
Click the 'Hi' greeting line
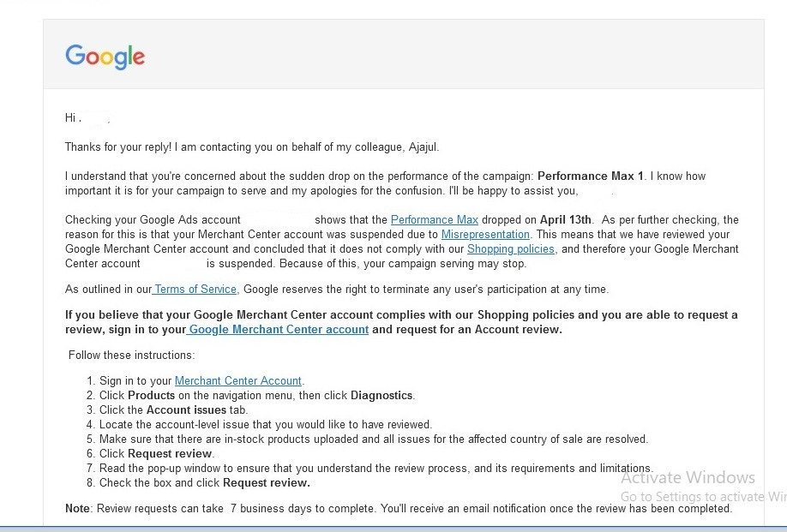(73, 118)
